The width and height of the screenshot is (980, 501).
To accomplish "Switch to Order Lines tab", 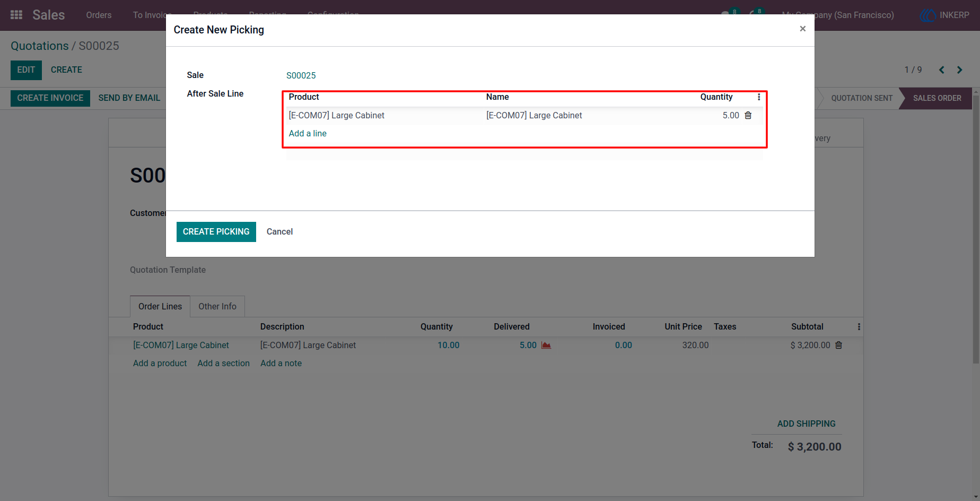I will click(x=160, y=307).
